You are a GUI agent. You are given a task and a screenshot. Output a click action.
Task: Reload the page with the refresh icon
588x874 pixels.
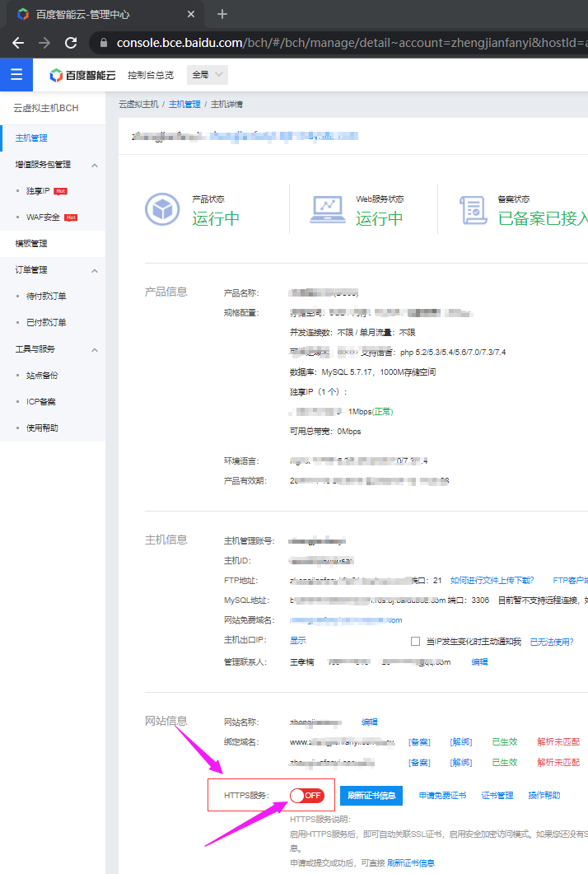click(x=71, y=43)
